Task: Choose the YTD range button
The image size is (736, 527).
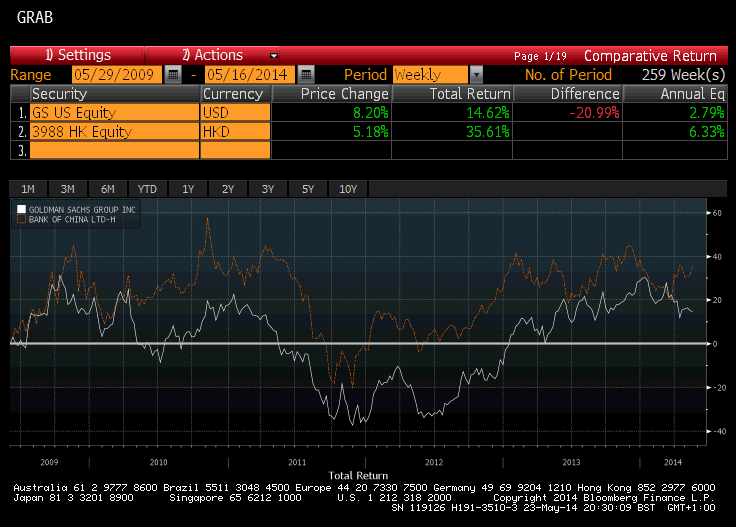Action: pyautogui.click(x=148, y=189)
